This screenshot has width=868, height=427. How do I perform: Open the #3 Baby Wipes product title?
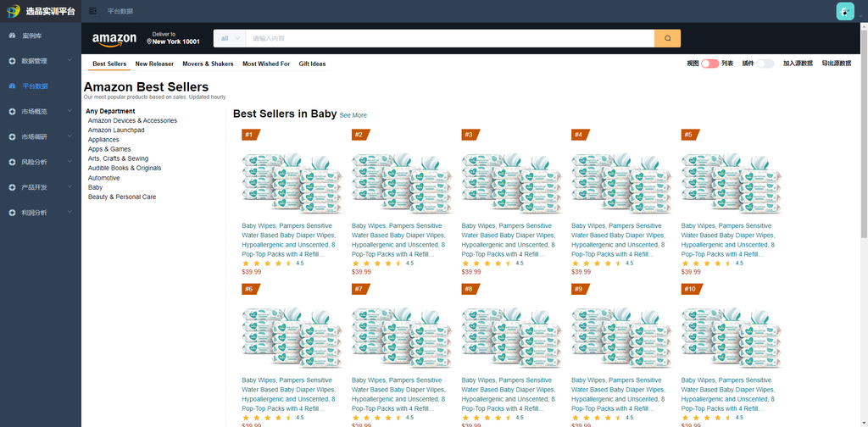[x=507, y=240]
